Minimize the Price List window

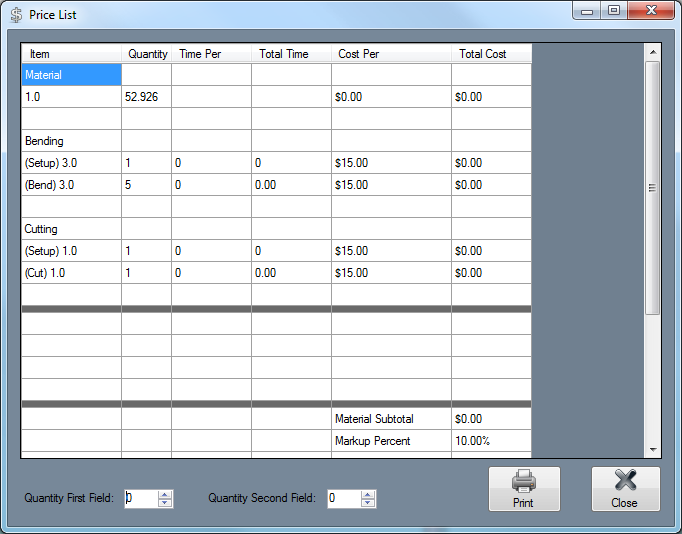[587, 10]
